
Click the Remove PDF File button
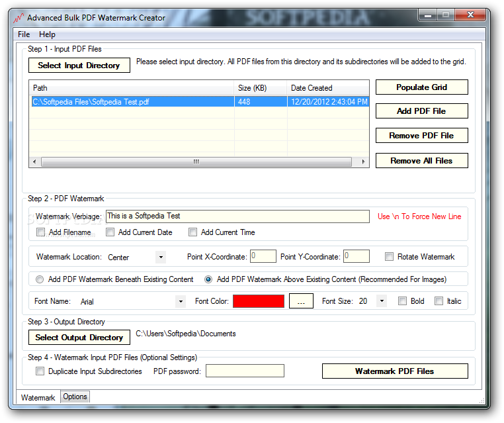tap(421, 136)
